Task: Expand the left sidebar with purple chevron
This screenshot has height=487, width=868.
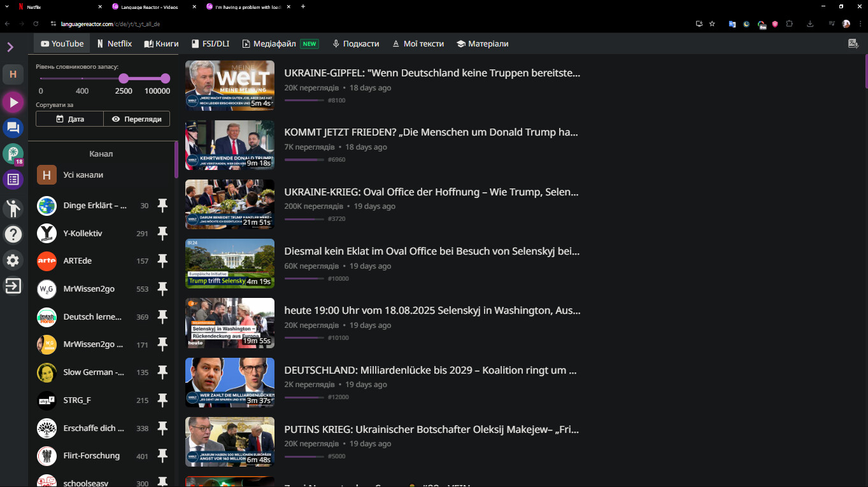Action: coord(10,47)
